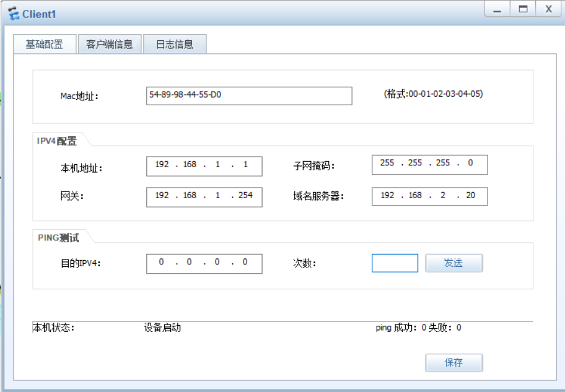Maximize the Client1 window
The image size is (565, 392).
pyautogui.click(x=523, y=9)
